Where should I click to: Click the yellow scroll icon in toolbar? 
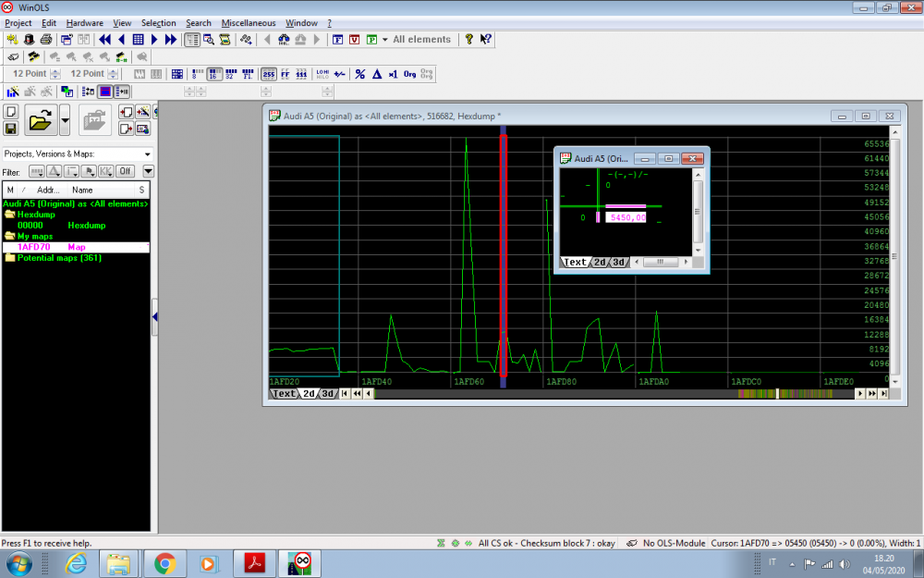[x=225, y=40]
